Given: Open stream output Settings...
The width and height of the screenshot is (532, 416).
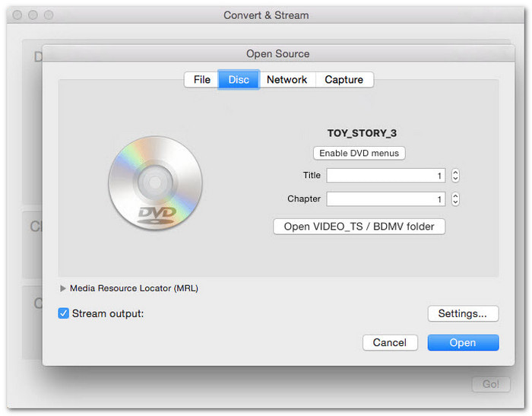Looking at the screenshot, I should click(x=463, y=313).
